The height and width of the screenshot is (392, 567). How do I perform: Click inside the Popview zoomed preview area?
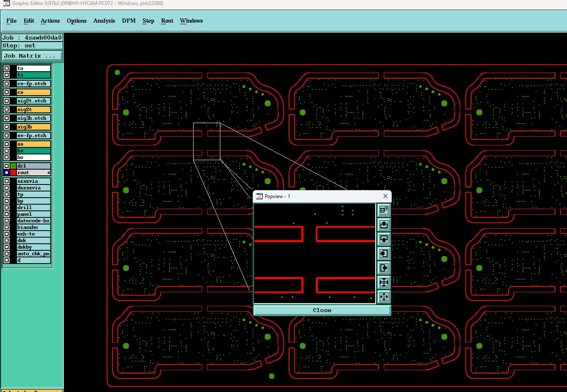coord(315,254)
